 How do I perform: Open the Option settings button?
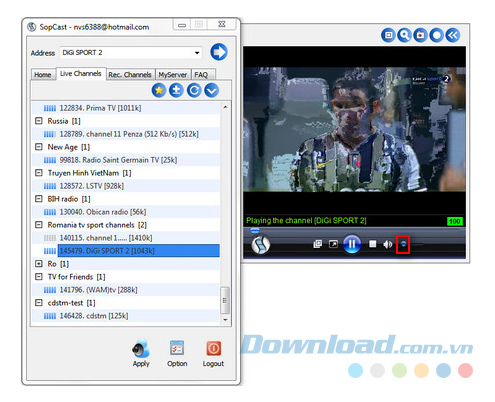[177, 353]
